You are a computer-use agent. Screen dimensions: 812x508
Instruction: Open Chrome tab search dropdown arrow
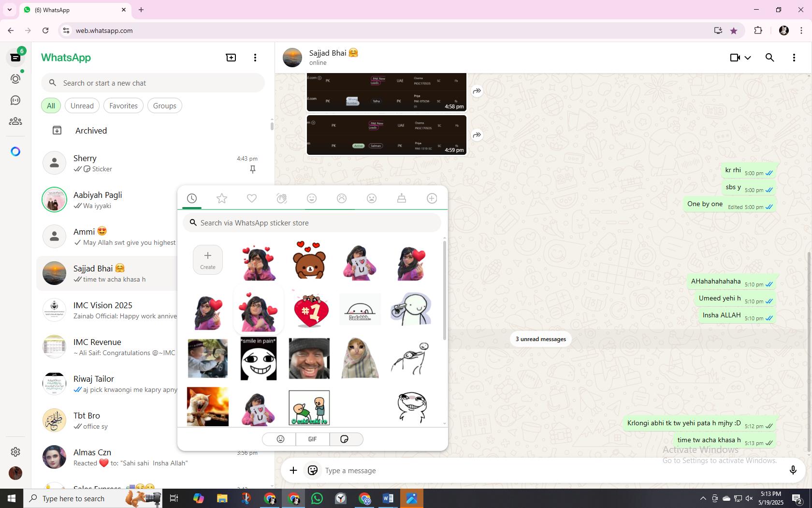click(x=9, y=10)
